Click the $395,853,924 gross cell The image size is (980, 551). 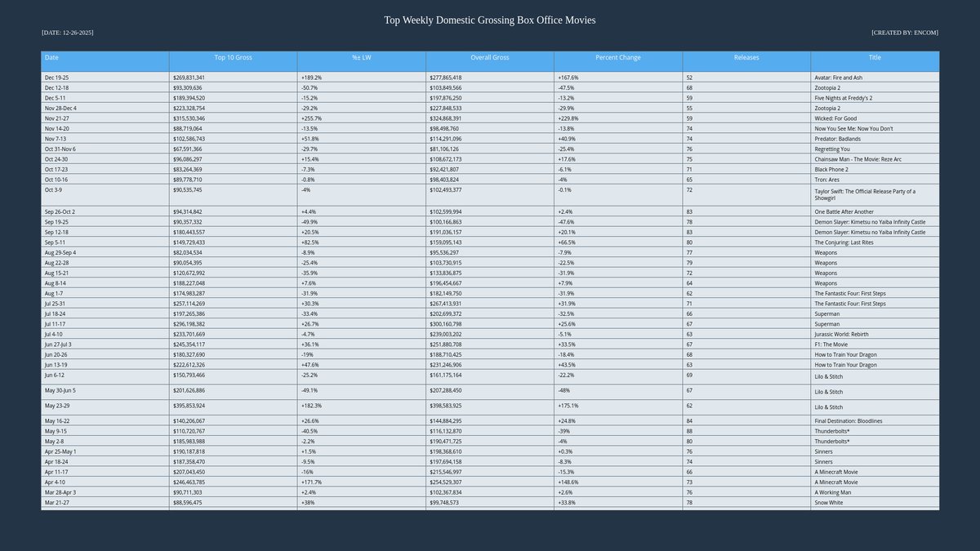coord(233,407)
